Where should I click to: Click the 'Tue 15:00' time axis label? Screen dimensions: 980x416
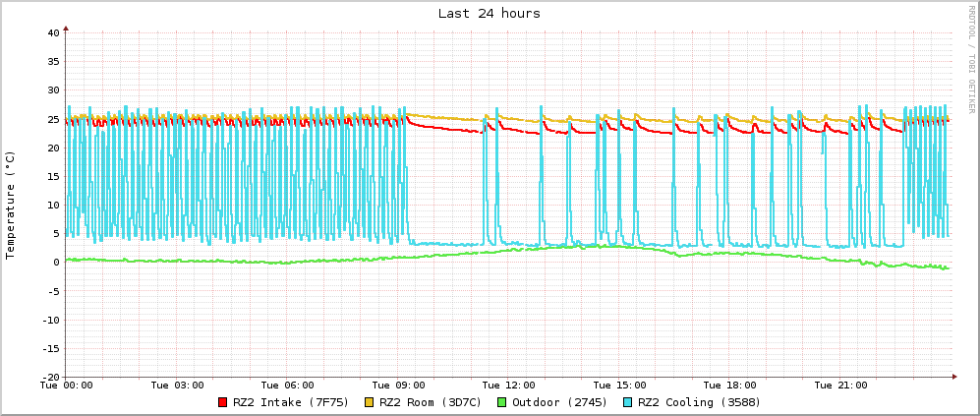point(620,385)
